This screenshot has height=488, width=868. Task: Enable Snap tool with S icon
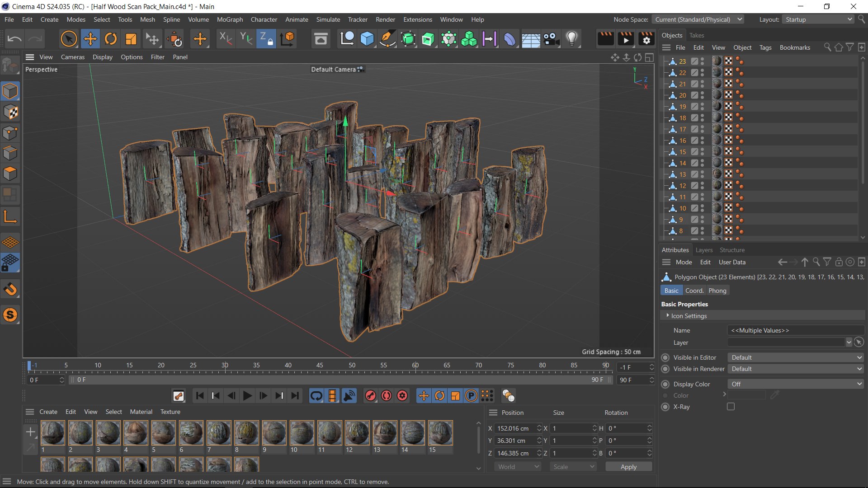click(10, 315)
